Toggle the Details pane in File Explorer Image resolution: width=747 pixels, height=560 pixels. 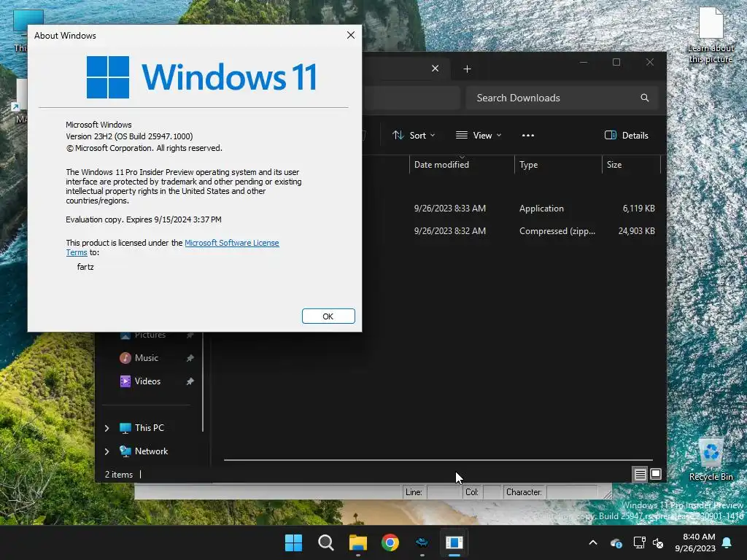click(x=626, y=135)
